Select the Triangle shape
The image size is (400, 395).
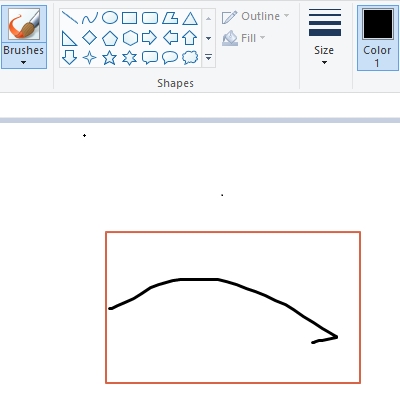[x=190, y=18]
